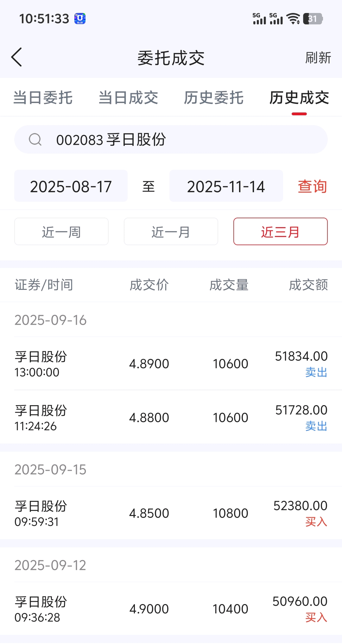
Task: Tap the 成交额 column header
Action: pos(308,285)
